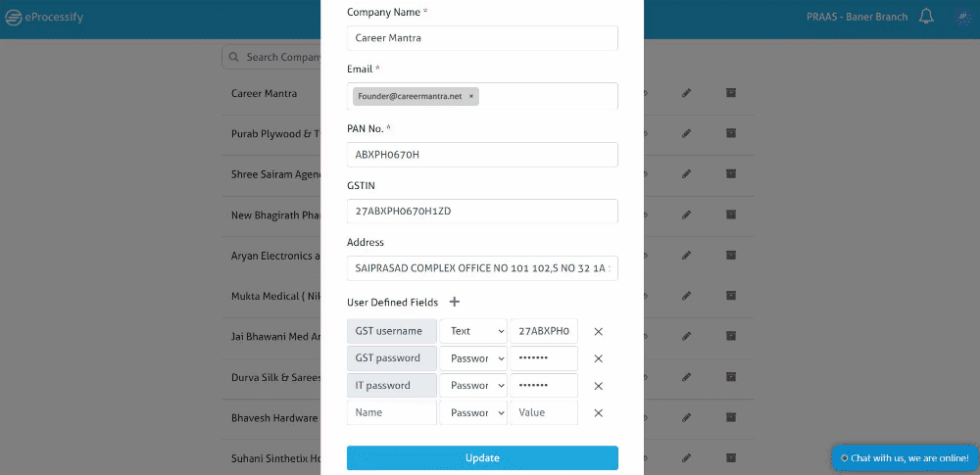
Task: Focus the Address input
Action: pos(482,268)
